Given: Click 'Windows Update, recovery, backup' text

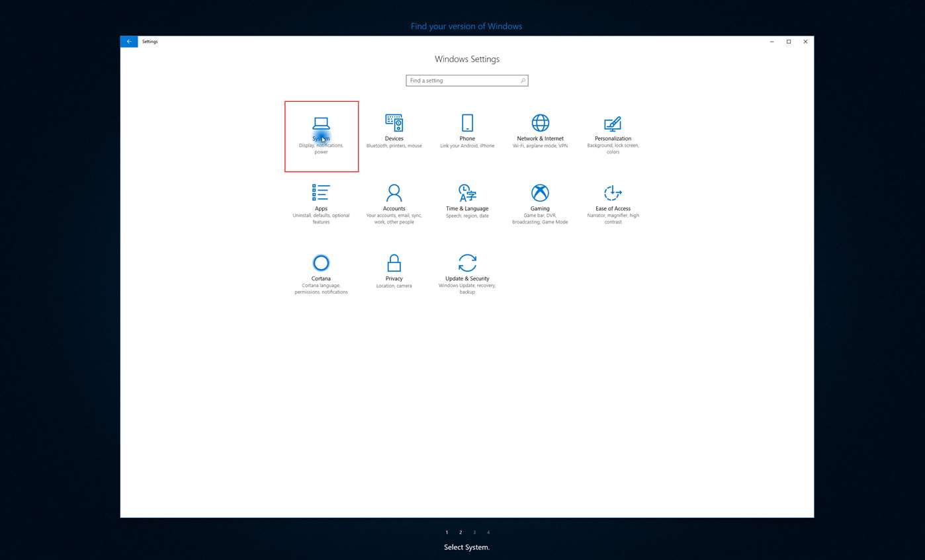Looking at the screenshot, I should 467,289.
